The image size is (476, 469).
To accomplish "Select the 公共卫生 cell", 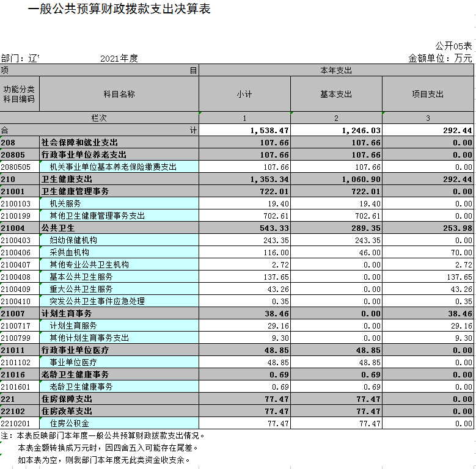I will [x=119, y=228].
